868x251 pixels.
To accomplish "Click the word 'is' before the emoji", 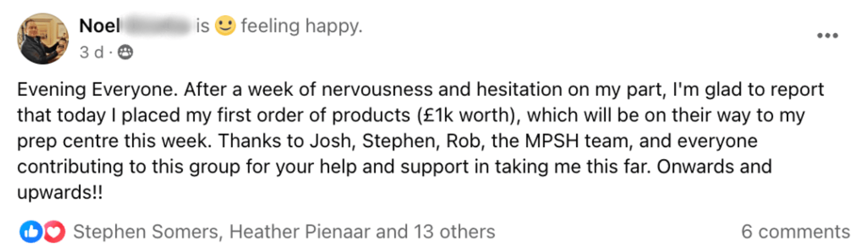I will pyautogui.click(x=202, y=26).
